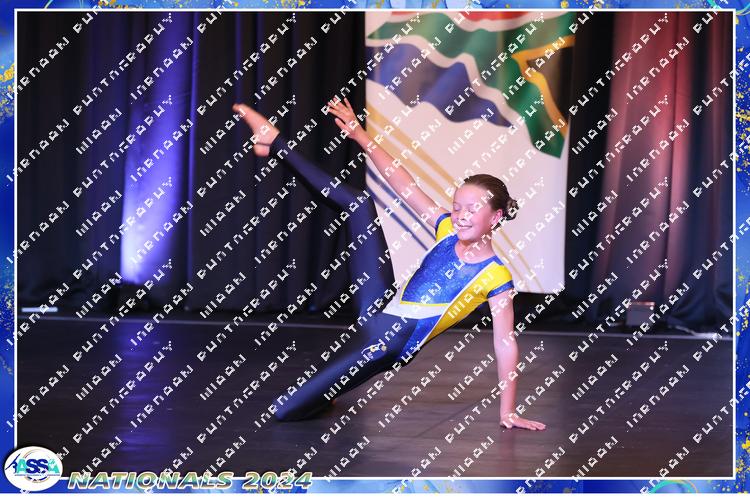This screenshot has height=500, width=750.
Task: Click the NATIONALS 2024 caption text
Action: click(x=190, y=480)
